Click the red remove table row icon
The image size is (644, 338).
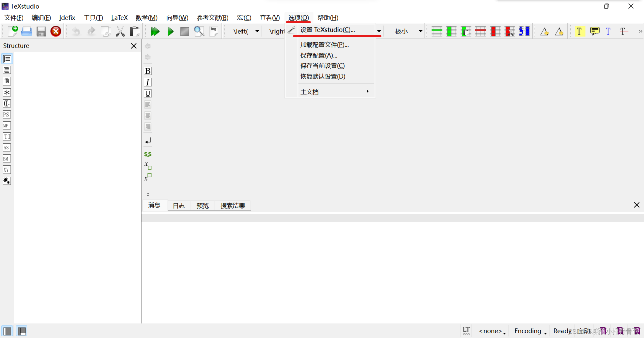pos(480,31)
